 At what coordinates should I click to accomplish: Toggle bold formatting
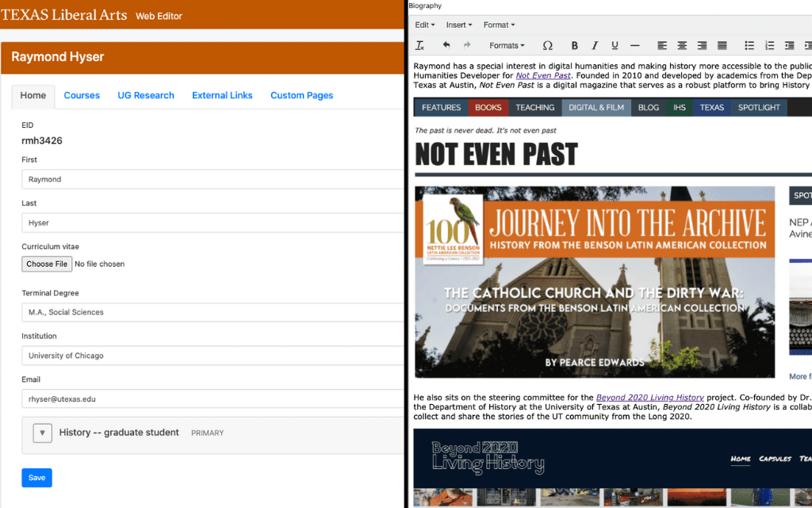(574, 45)
